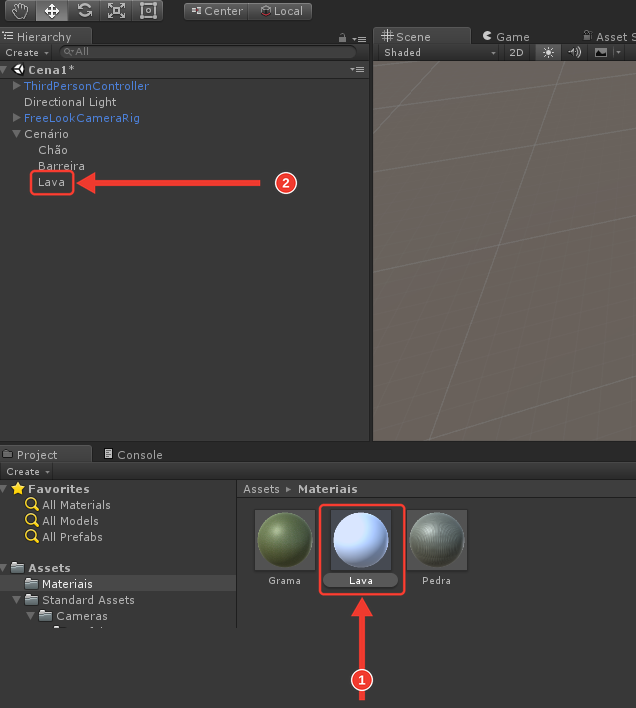Switch to the Project tab
The height and width of the screenshot is (708, 636).
(x=45, y=455)
